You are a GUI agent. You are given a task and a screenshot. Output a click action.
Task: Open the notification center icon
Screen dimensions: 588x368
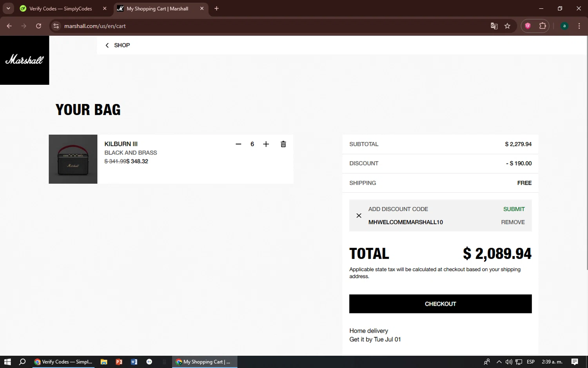pos(575,362)
